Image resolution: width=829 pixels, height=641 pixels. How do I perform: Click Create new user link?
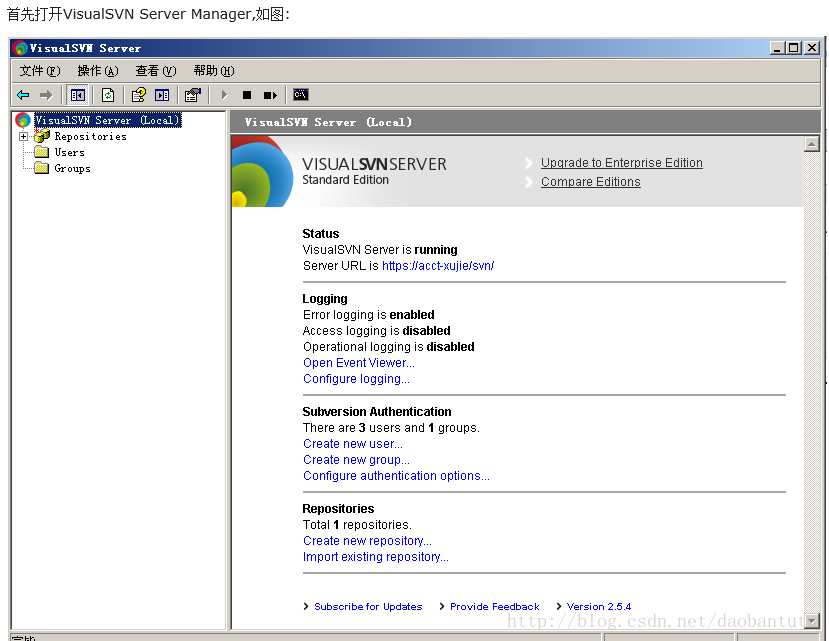(x=352, y=444)
